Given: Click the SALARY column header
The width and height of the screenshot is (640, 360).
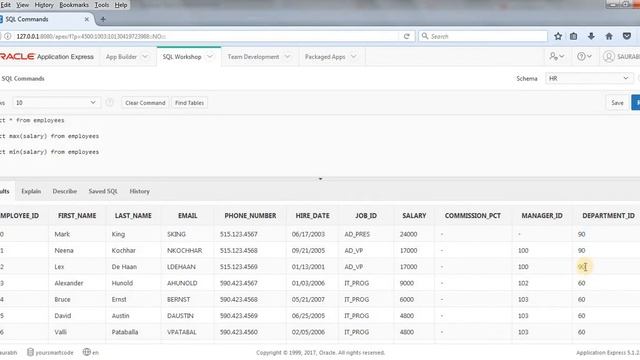Looking at the screenshot, I should pos(414,216).
